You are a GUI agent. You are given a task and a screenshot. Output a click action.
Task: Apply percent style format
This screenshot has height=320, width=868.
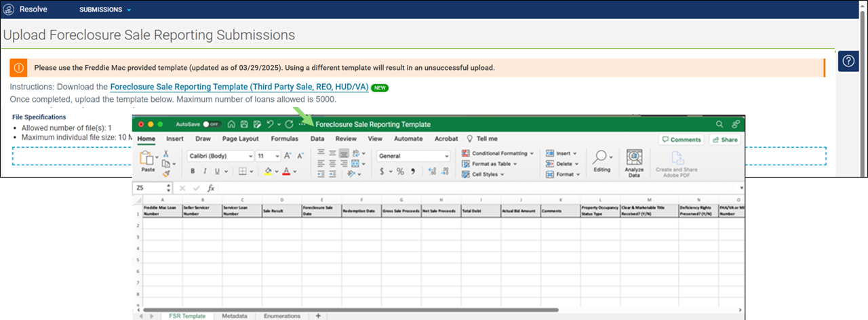[x=400, y=172]
